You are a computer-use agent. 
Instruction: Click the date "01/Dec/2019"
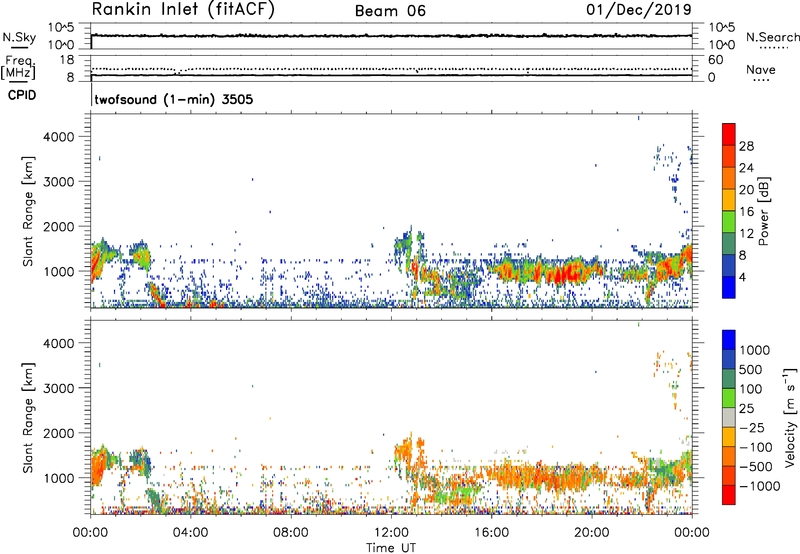click(639, 9)
